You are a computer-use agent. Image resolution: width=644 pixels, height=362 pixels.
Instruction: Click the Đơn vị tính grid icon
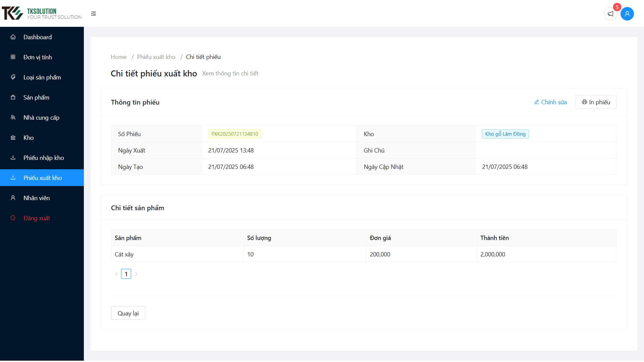[x=13, y=57]
